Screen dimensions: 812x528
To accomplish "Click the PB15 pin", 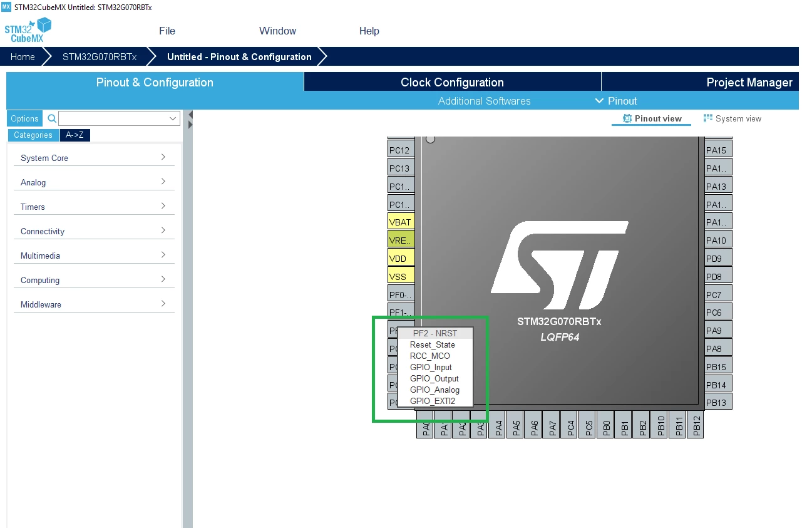I will (x=718, y=366).
